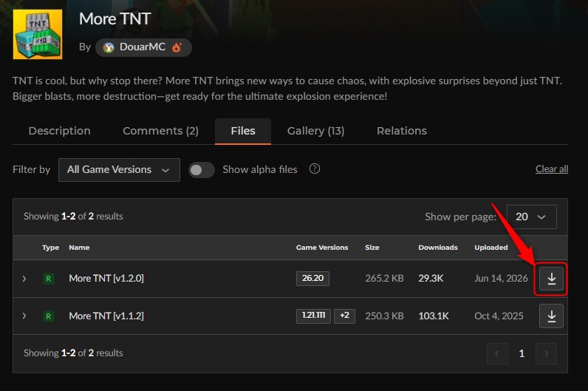The height and width of the screenshot is (391, 588).
Task: Click the 1.21.111 game version badge
Action: pyautogui.click(x=313, y=316)
